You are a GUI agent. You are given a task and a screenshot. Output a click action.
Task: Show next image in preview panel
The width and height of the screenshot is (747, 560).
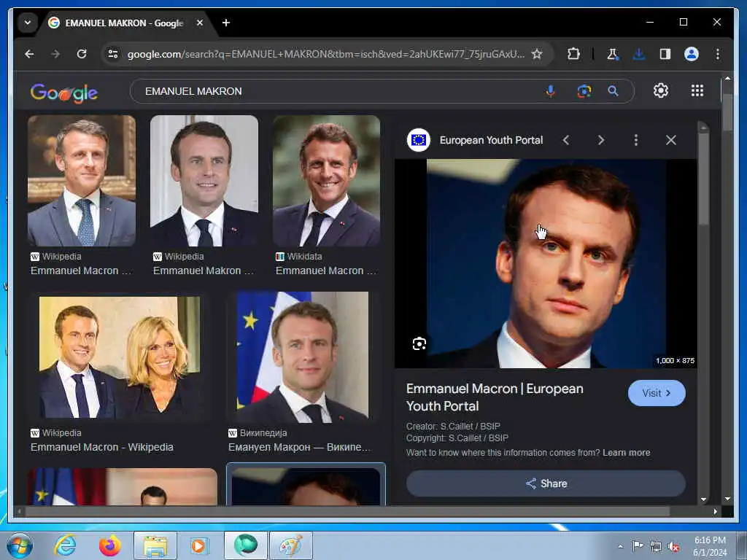[601, 140]
